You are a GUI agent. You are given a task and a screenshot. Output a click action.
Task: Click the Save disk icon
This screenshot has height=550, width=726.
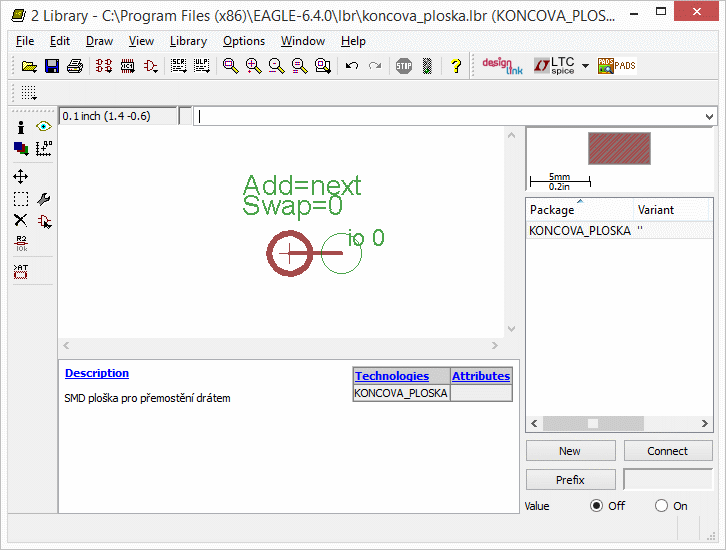point(52,66)
